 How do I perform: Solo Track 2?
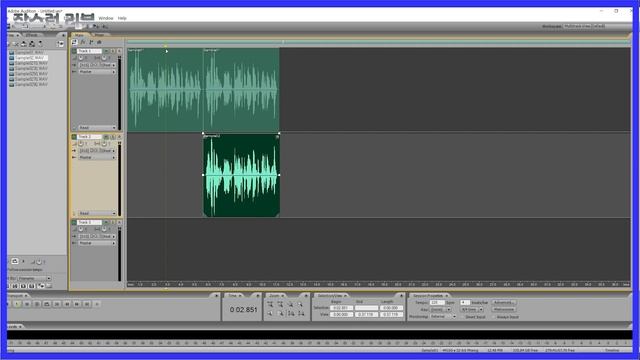point(113,137)
